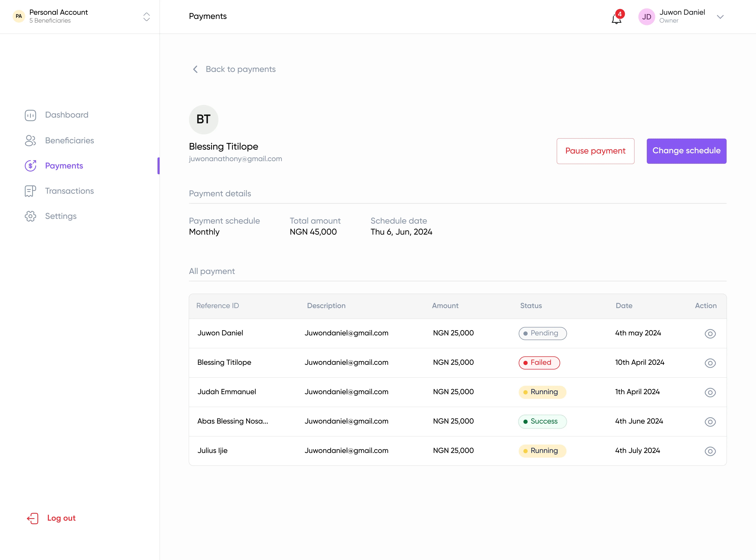This screenshot has height=560, width=756.
Task: Click the Failed status badge
Action: point(539,363)
